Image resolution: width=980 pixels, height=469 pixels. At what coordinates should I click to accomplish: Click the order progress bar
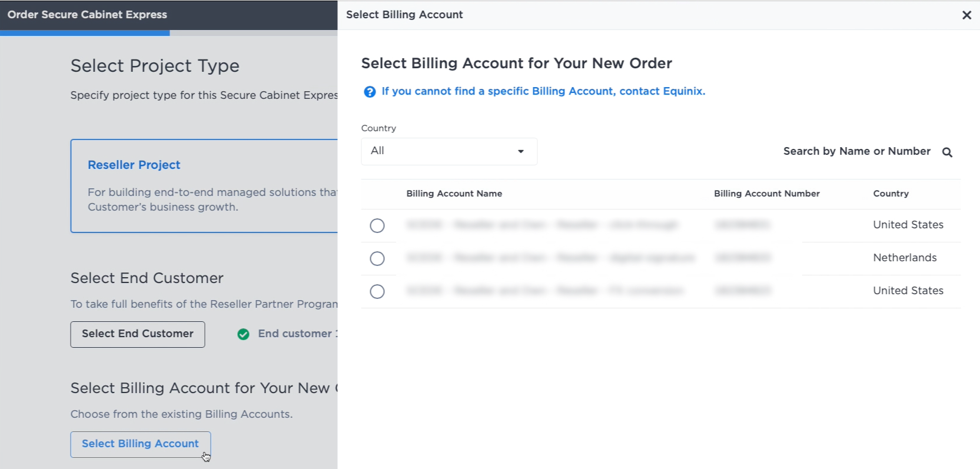(169, 33)
